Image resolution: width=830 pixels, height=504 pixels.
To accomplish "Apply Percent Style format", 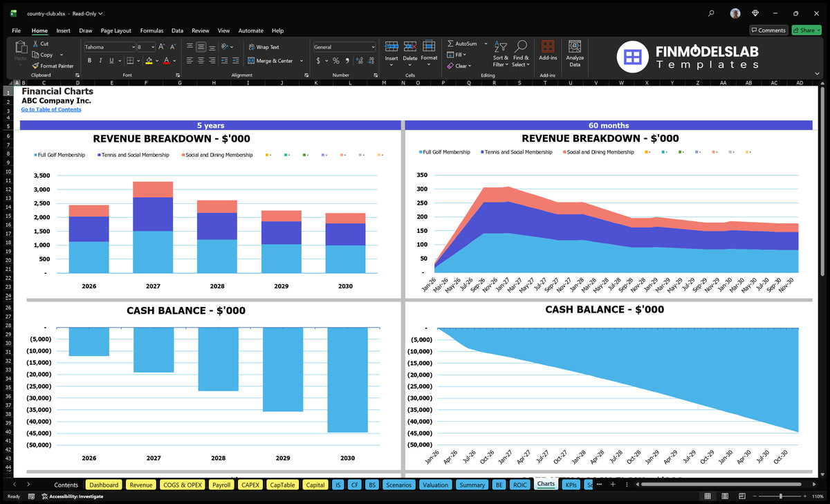I will (x=335, y=61).
